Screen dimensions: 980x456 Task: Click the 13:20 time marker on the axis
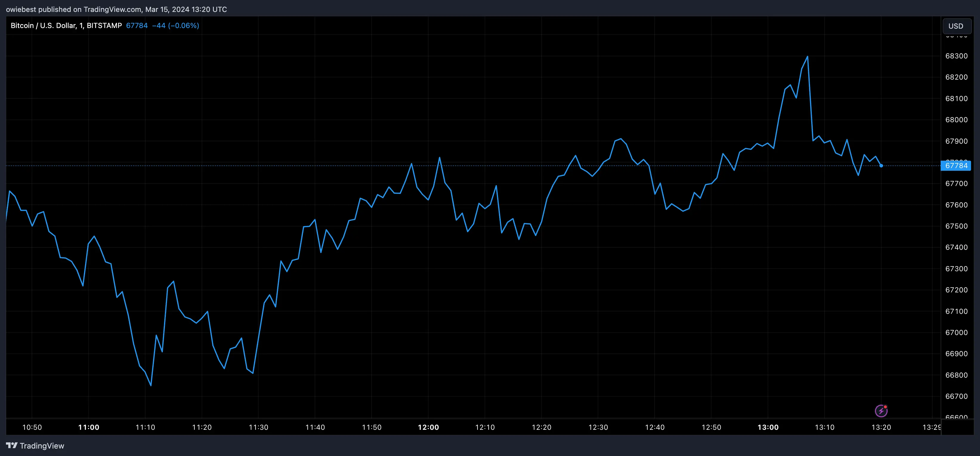pyautogui.click(x=882, y=427)
